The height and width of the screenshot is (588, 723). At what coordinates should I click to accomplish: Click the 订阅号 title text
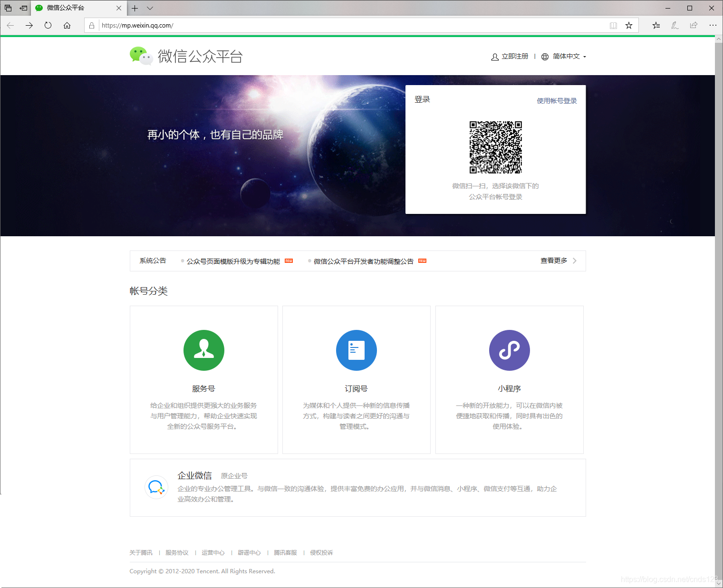tap(357, 389)
